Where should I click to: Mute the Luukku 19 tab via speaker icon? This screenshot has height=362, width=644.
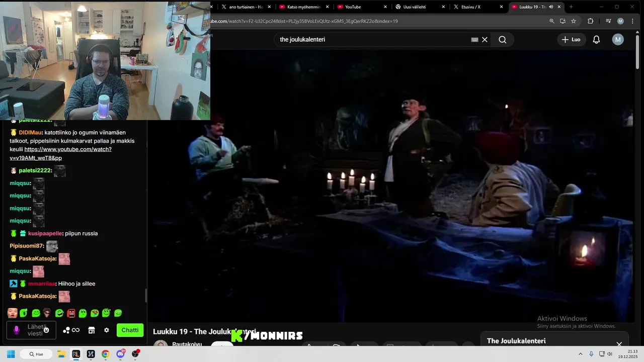pyautogui.click(x=551, y=7)
